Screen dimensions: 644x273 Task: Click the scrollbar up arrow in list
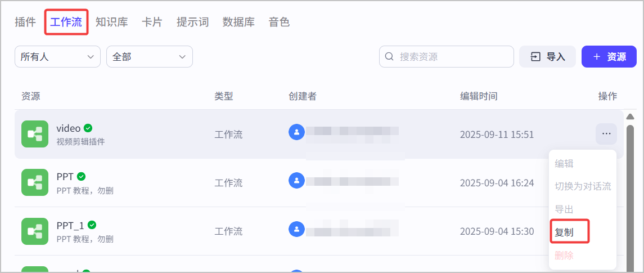click(630, 117)
